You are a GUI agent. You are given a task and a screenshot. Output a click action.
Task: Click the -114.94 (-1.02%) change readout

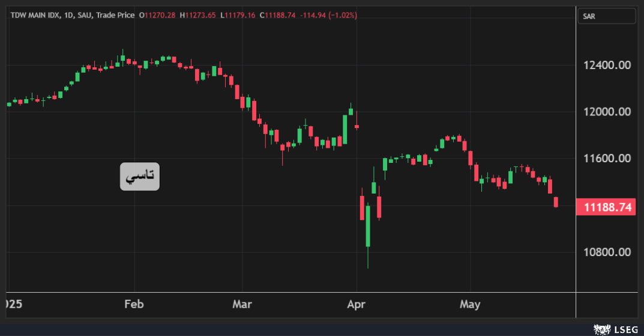[x=328, y=15]
